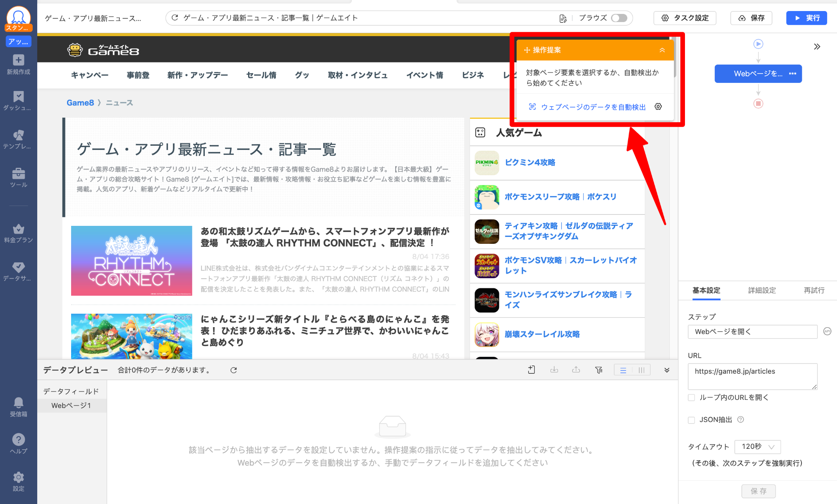Open the イベント情 nav menu item
The height and width of the screenshot is (504, 837).
point(425,75)
